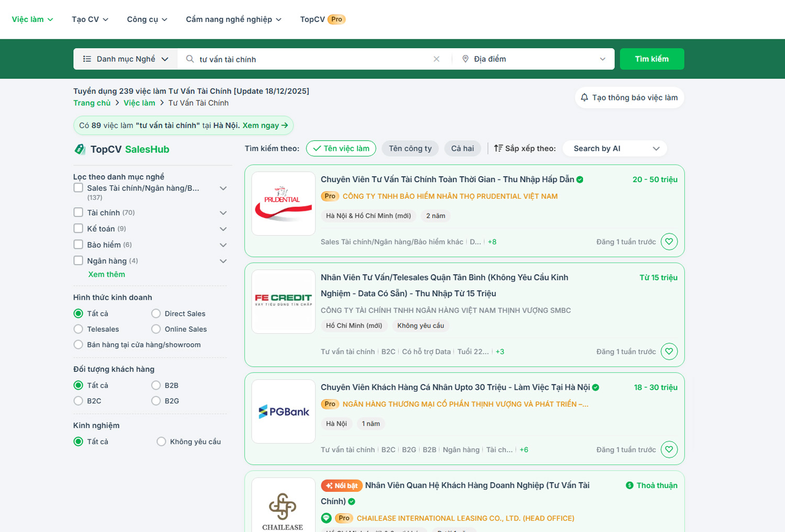Click the Tìm kiếm search button
785x532 pixels.
coord(652,59)
